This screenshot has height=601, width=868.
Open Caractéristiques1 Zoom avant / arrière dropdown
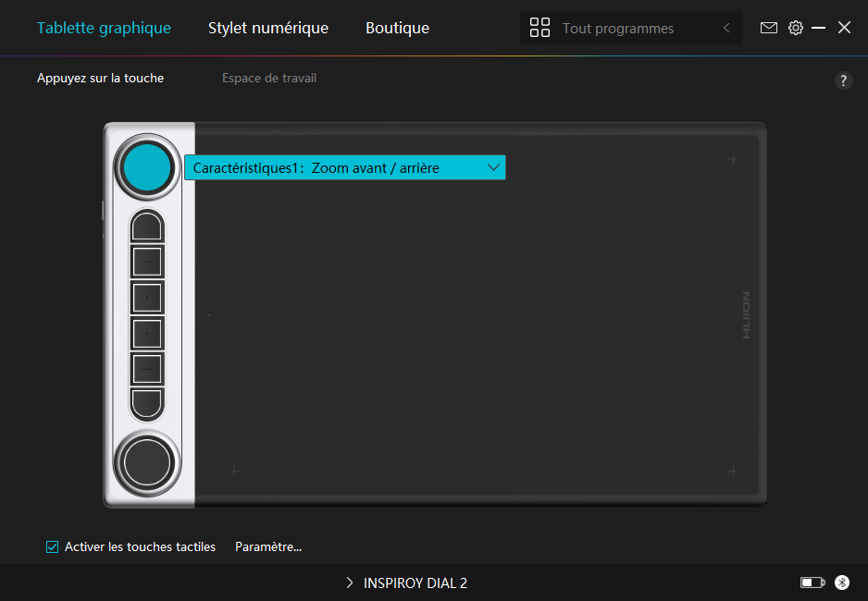345,167
